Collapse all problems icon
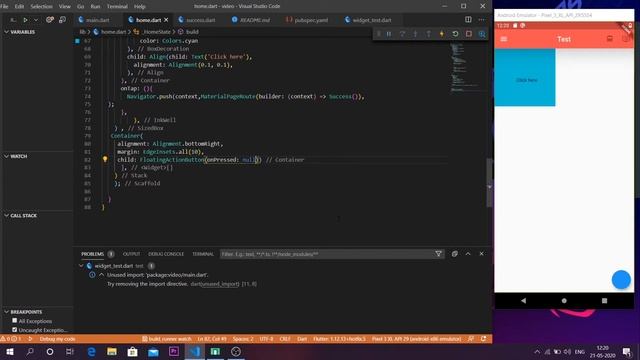This screenshot has height=360, width=640. tap(454, 254)
